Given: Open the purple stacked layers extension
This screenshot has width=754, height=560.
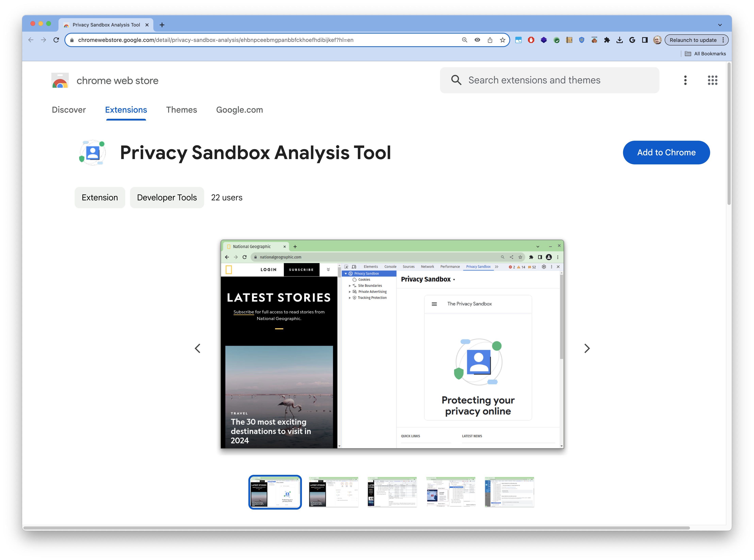Looking at the screenshot, I should [544, 40].
